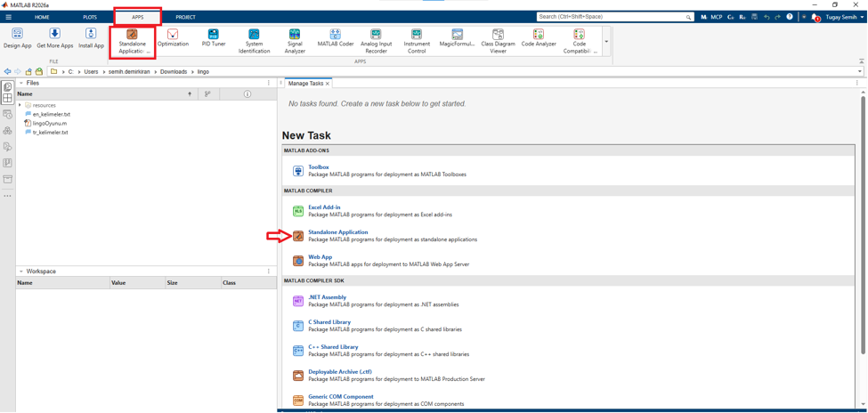Click the Web App link
Image resolution: width=868 pixels, height=413 pixels.
(x=320, y=257)
